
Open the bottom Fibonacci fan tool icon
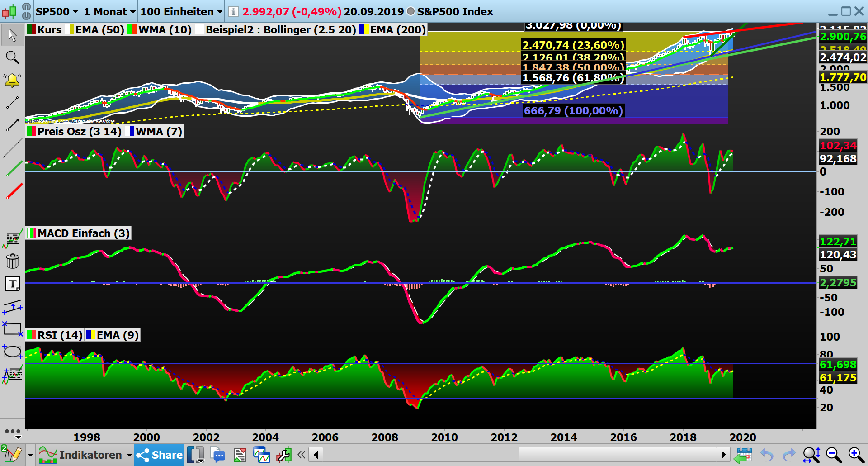pyautogui.click(x=13, y=375)
